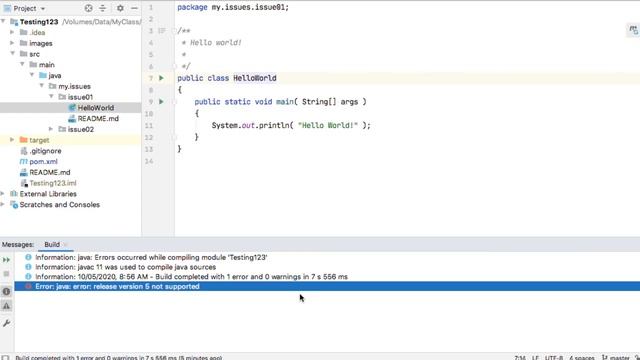Select the images folder row
The image size is (640, 360).
click(x=71, y=43)
